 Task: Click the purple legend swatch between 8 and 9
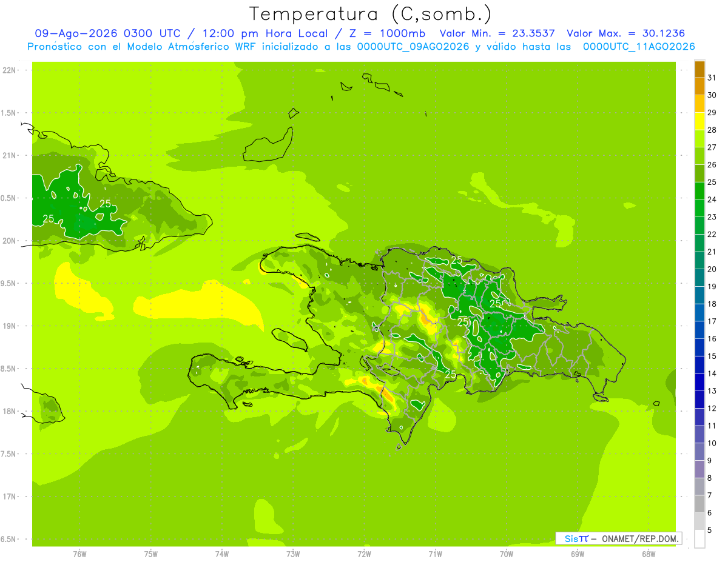(699, 470)
